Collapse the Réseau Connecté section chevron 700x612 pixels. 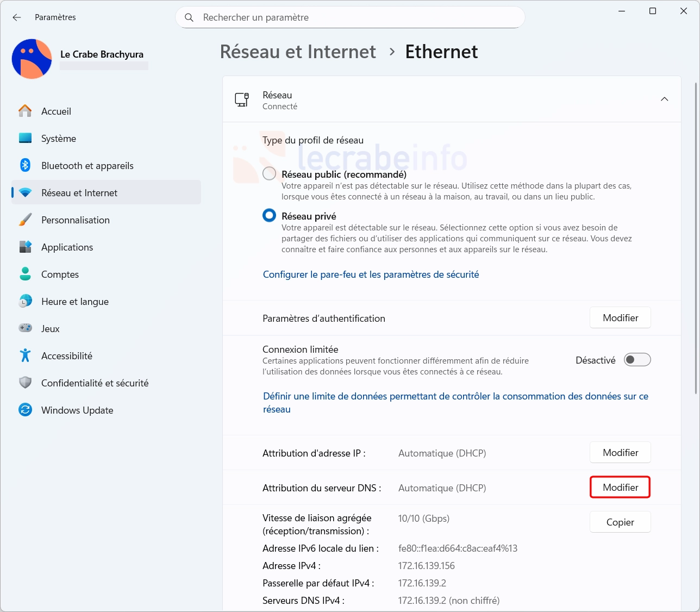click(664, 99)
